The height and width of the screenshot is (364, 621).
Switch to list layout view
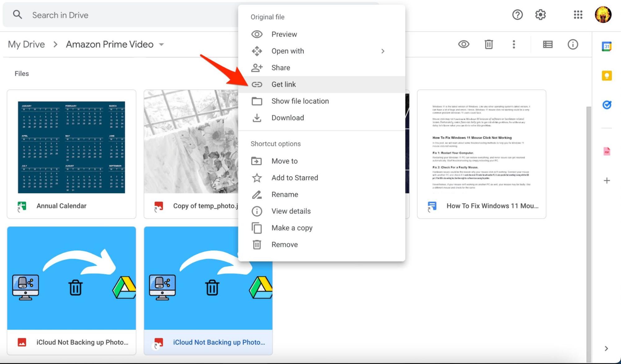(x=547, y=44)
